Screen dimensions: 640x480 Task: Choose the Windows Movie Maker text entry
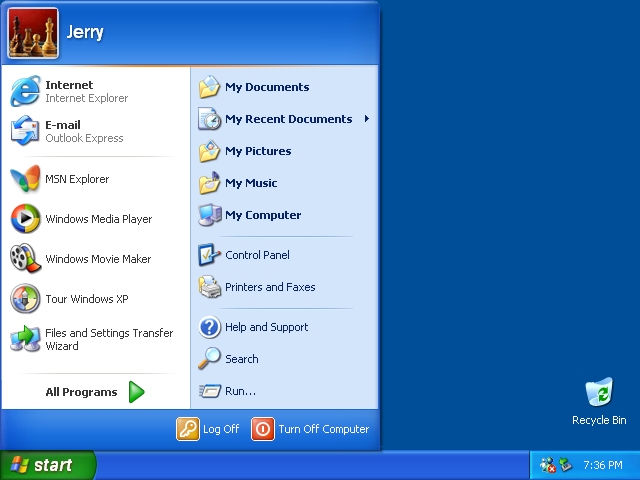coord(98,259)
